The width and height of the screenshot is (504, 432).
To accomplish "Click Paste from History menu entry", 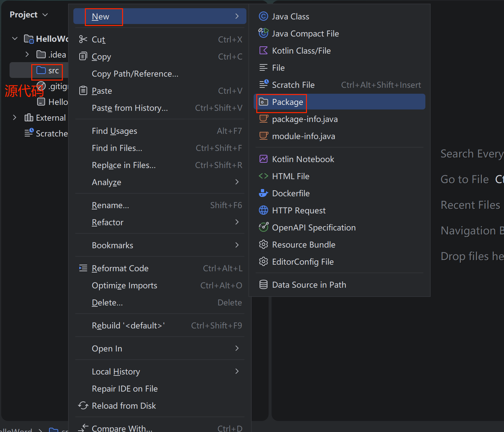I will [130, 108].
